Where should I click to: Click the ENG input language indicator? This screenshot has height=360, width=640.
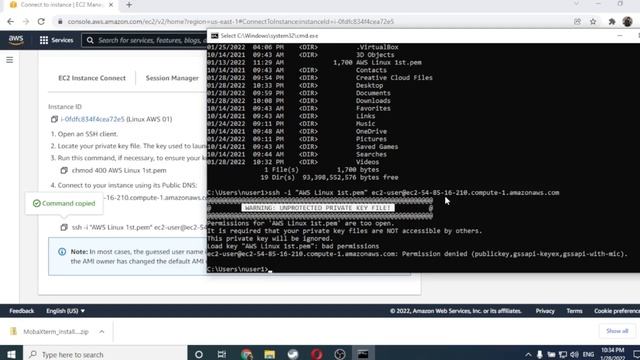(x=588, y=354)
